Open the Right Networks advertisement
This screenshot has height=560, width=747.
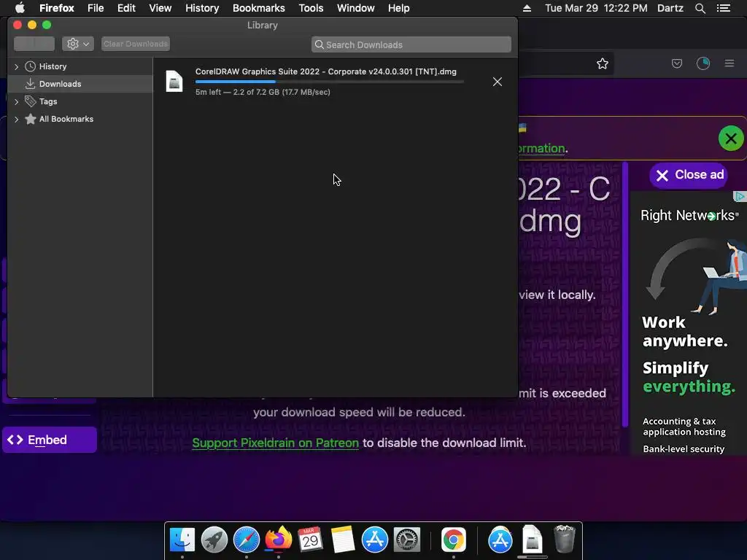[689, 324]
